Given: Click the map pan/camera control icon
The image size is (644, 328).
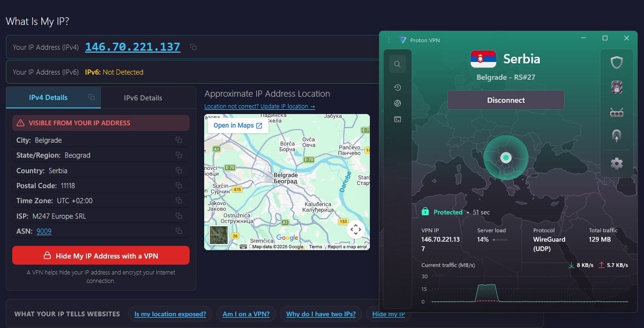Looking at the screenshot, I should (356, 229).
